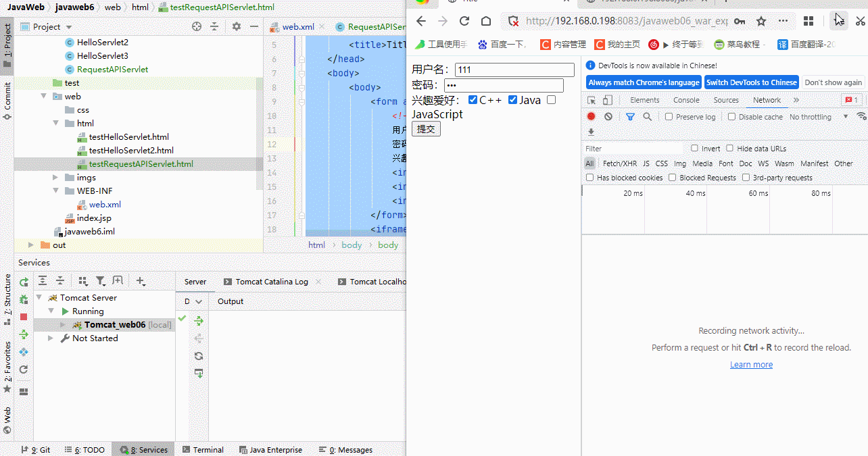Check the Invert filter checkbox
Viewport: 868px width, 456px height.
[x=694, y=149]
